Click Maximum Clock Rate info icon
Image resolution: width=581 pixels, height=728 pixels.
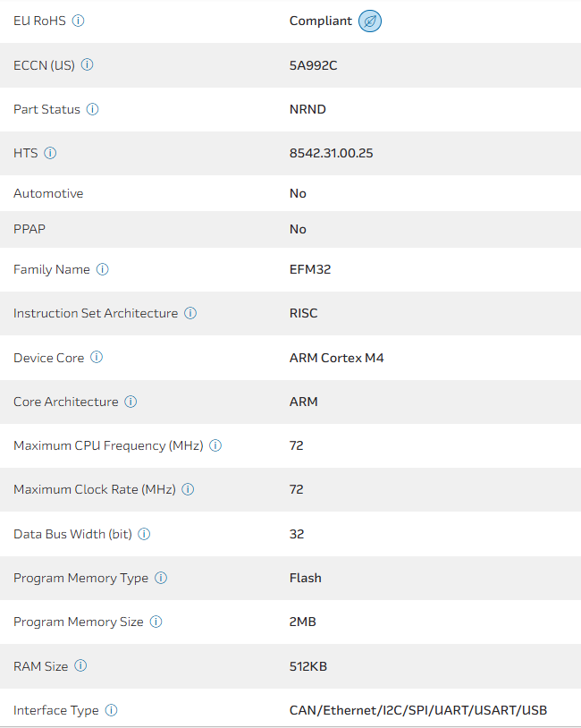(188, 489)
